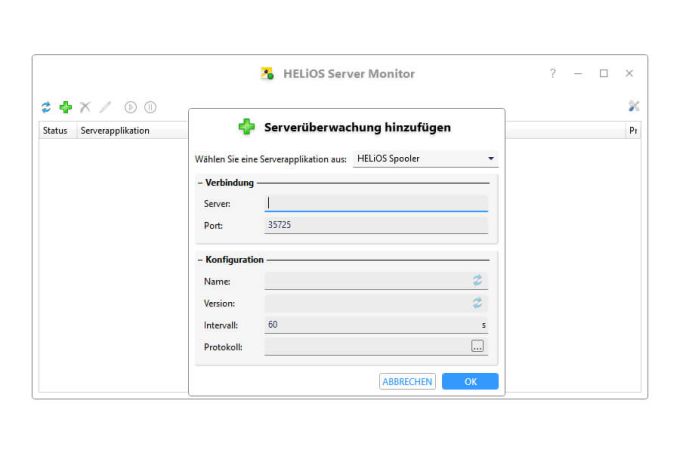Viewport: 680px width, 453px height.
Task: Click the Intervall field showing 60
Action: click(x=376, y=325)
